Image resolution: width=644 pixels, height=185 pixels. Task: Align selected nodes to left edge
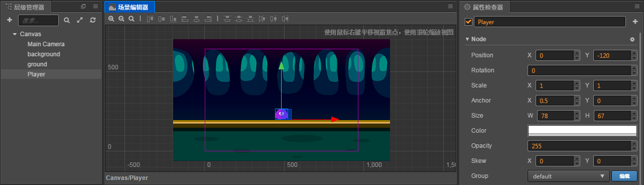point(185,19)
